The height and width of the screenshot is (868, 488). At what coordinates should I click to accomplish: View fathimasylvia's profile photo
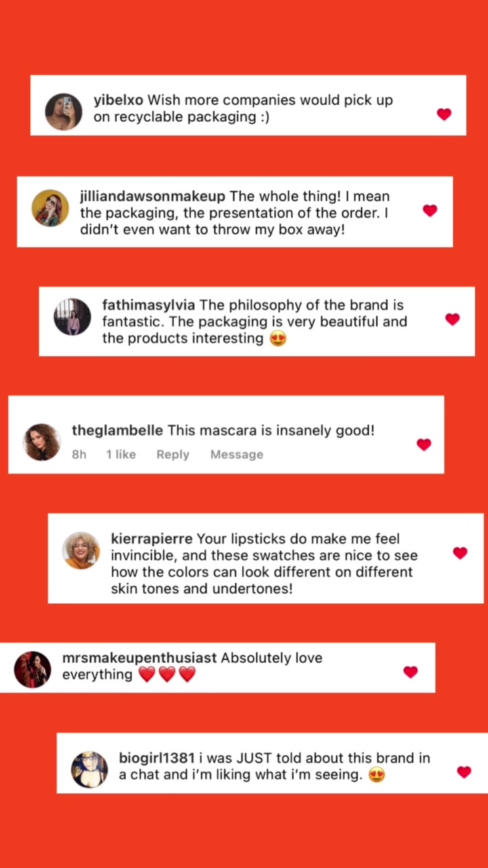[73, 317]
